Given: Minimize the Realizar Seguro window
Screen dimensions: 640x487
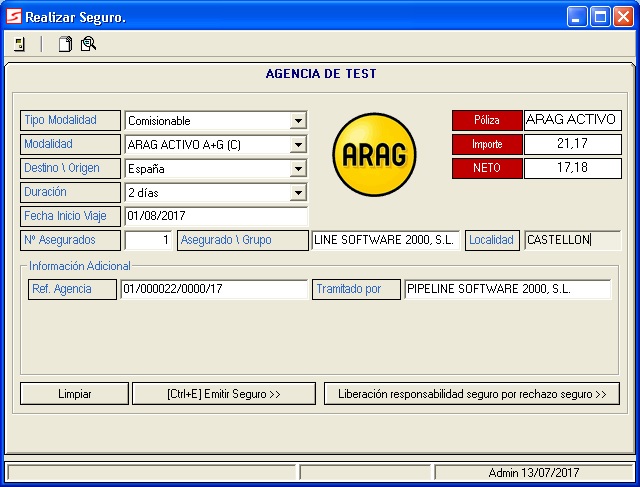Looking at the screenshot, I should click(x=577, y=17).
